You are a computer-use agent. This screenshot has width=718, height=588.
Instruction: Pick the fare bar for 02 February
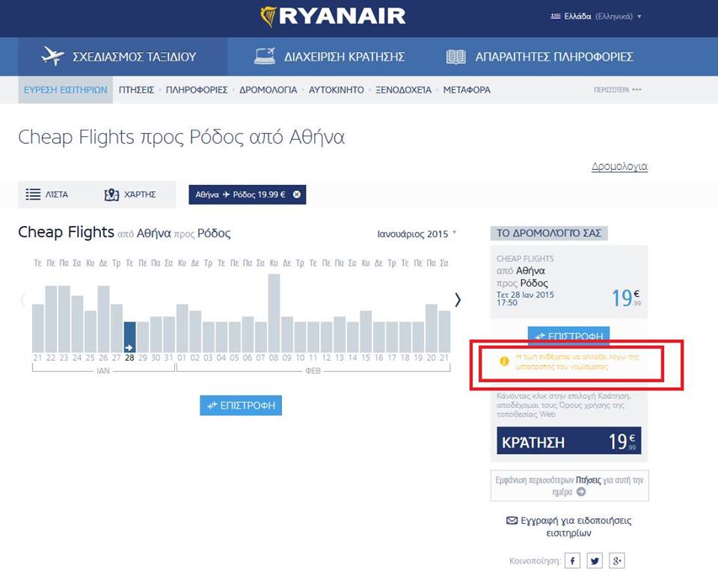coord(195,331)
